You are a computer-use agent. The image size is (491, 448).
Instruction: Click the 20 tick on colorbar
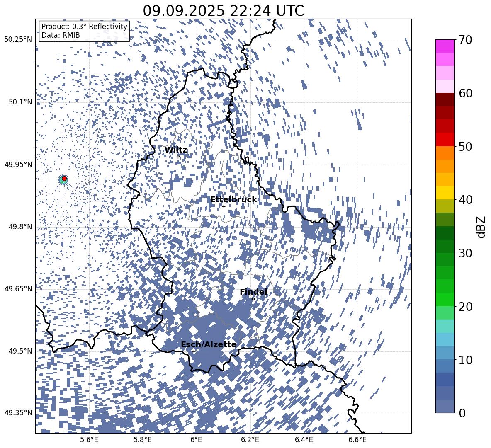click(x=465, y=306)
